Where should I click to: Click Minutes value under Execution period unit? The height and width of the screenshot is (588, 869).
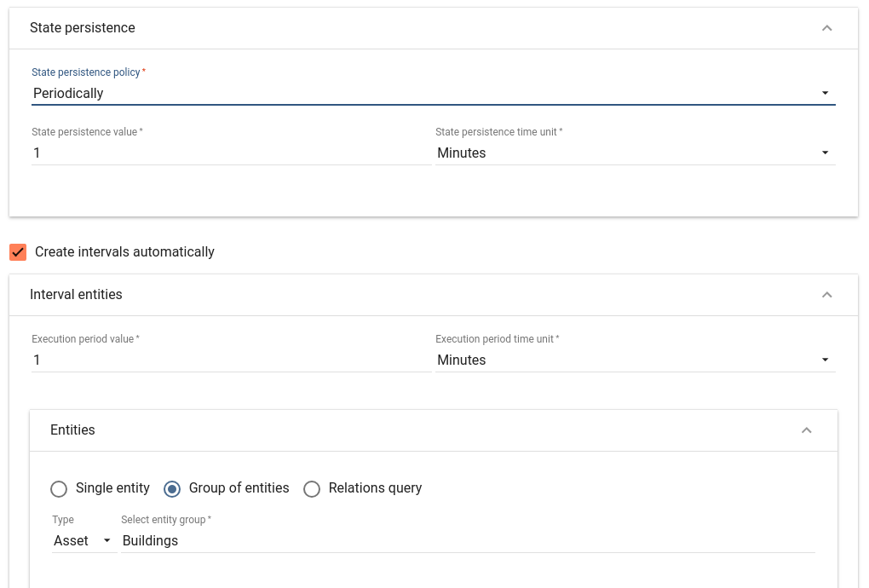click(462, 360)
